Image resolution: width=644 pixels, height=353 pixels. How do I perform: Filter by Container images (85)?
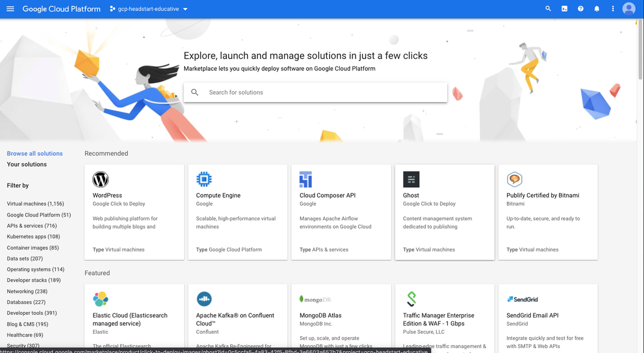coord(33,248)
